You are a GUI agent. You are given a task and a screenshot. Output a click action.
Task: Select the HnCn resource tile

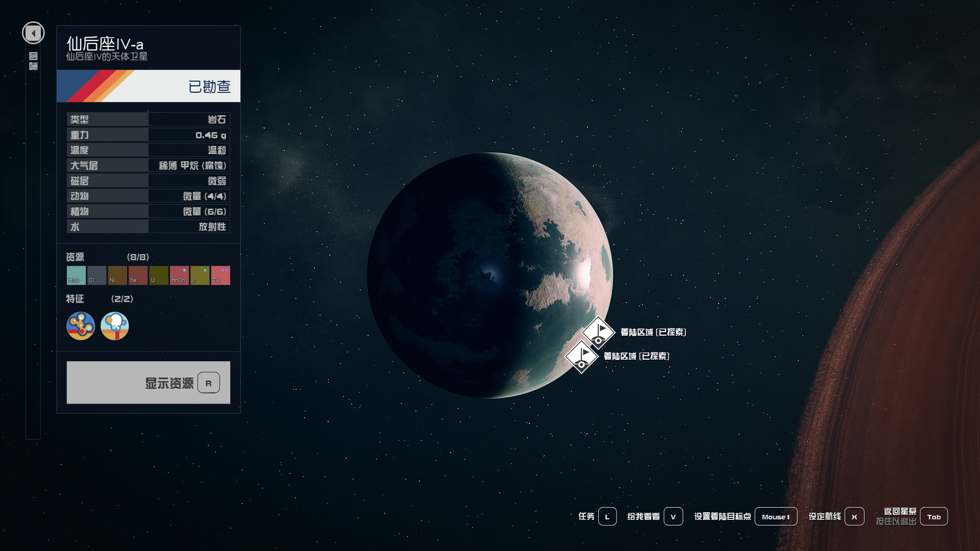pos(179,275)
